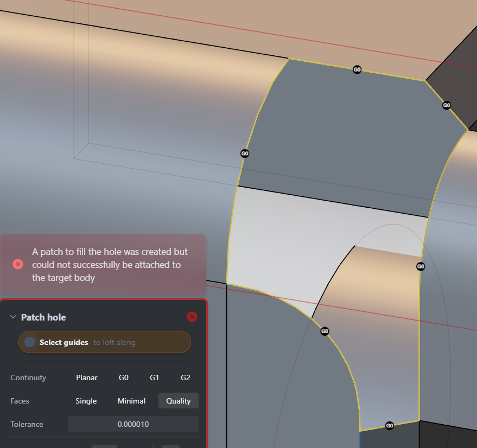Click the Tolerance label
Screen dimensions: 477x448
pyautogui.click(x=27, y=424)
